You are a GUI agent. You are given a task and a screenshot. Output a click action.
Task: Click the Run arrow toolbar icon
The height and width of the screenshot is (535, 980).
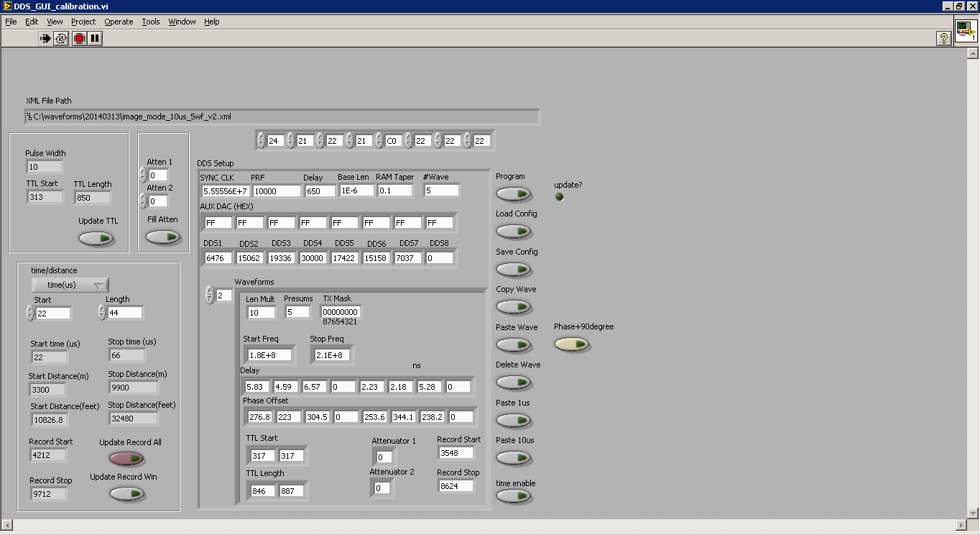pos(45,38)
